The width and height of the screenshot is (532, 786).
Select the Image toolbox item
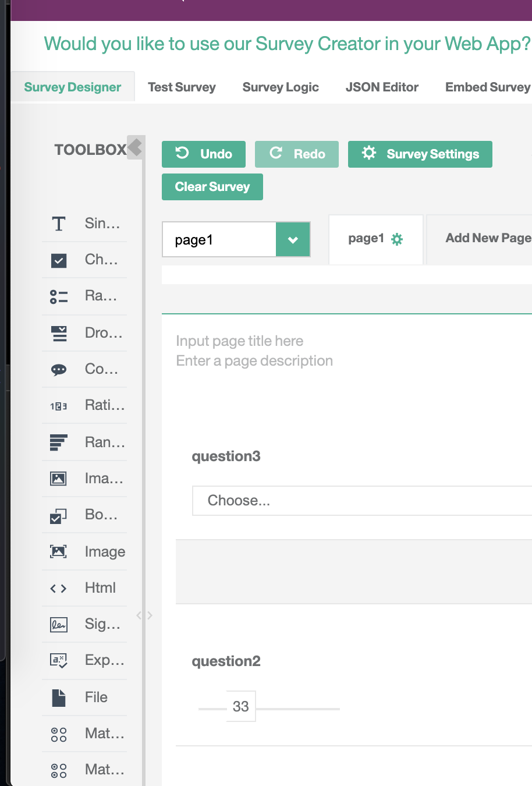click(84, 551)
